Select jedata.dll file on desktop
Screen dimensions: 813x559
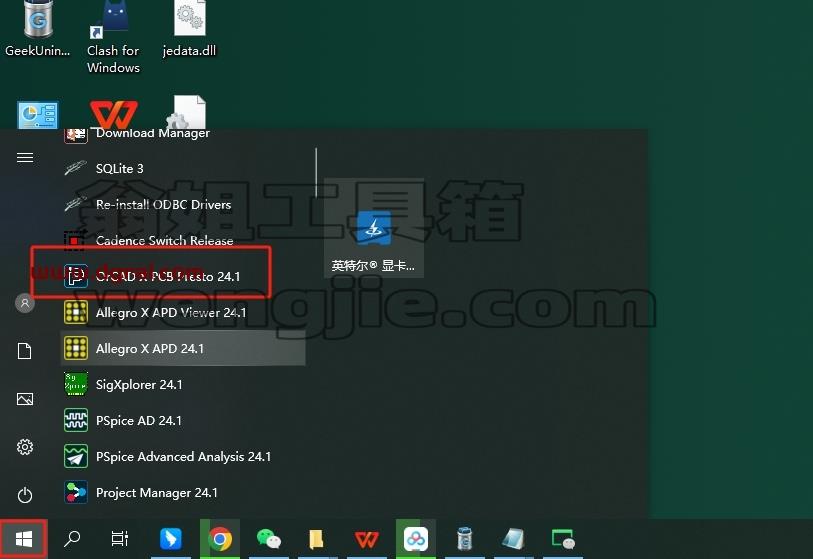(x=189, y=29)
